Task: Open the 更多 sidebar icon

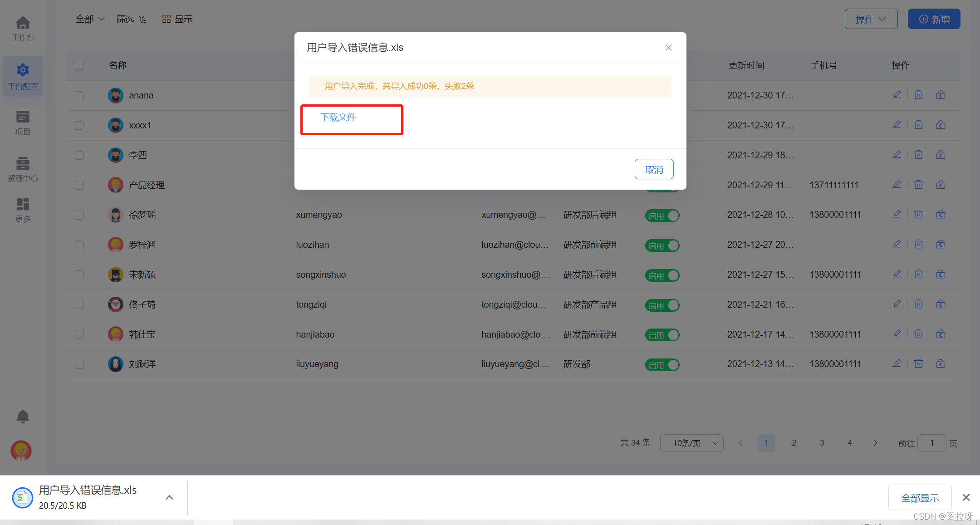Action: (x=23, y=205)
